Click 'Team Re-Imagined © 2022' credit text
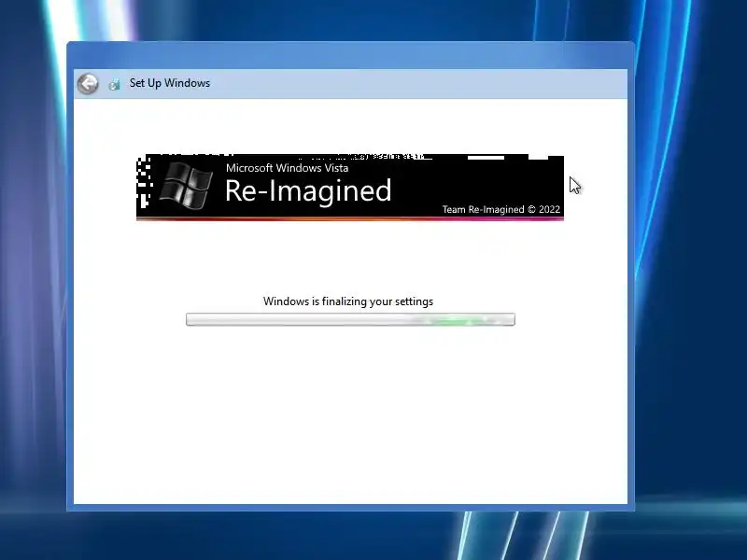Image resolution: width=747 pixels, height=560 pixels. [500, 209]
